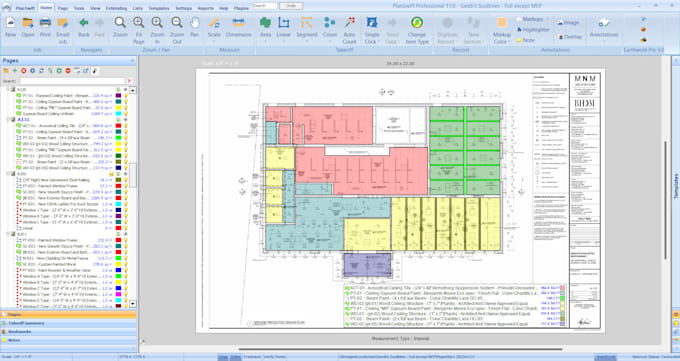
Task: Open the Reports ribbon tab
Action: point(206,8)
